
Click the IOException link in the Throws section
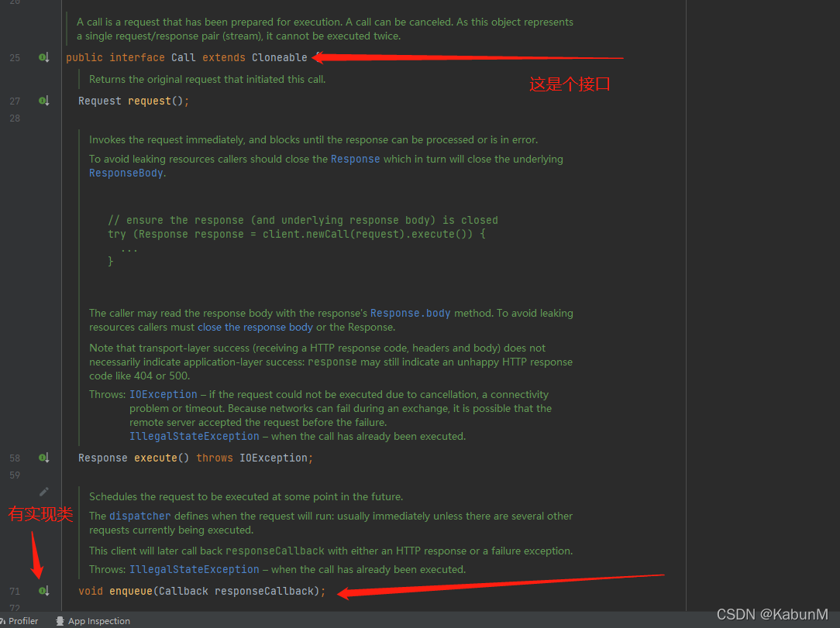click(x=164, y=394)
